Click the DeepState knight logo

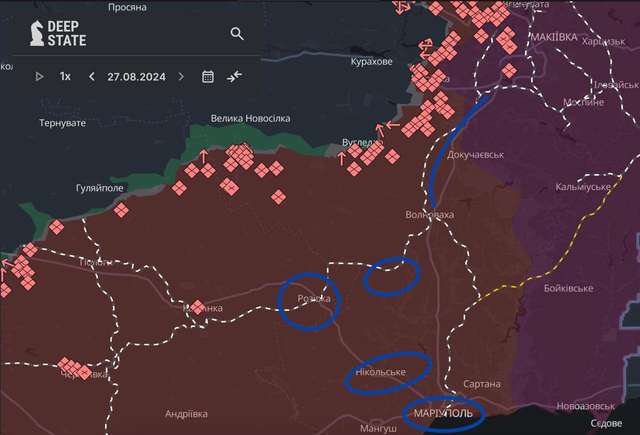point(36,33)
